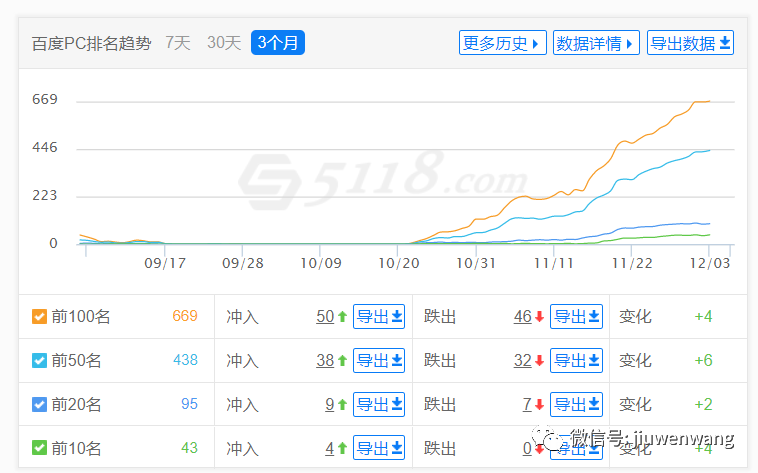Screen dimensions: 758x473
Task: Export the 前10名 冲入 list
Action: tap(379, 448)
